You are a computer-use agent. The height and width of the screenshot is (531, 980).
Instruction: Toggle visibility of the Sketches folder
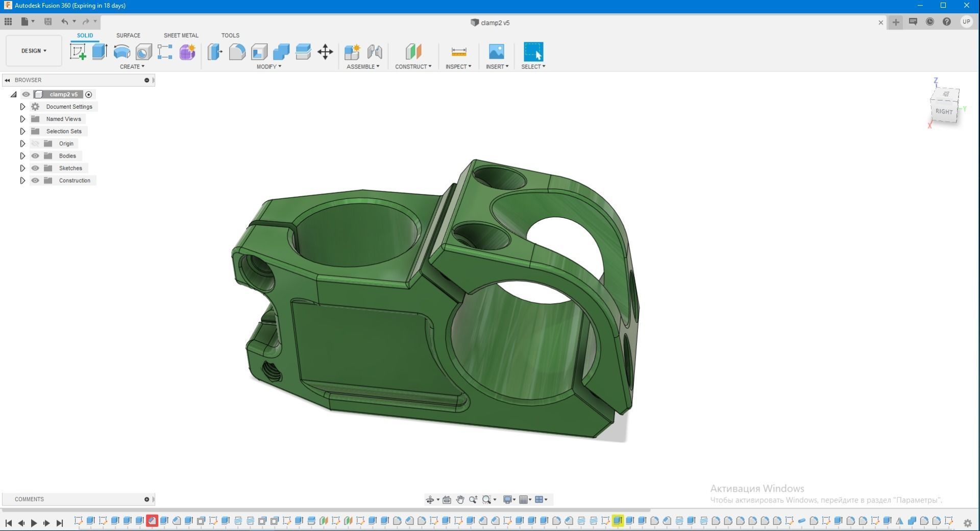(35, 168)
